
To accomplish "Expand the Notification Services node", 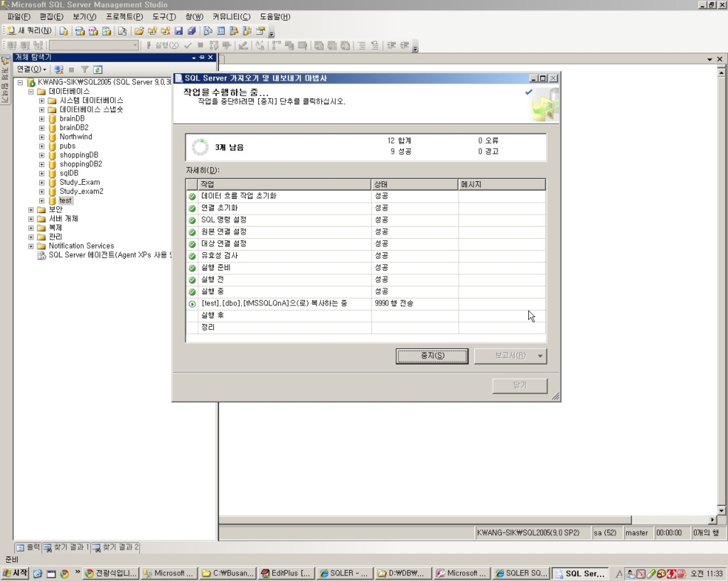I will [x=31, y=246].
